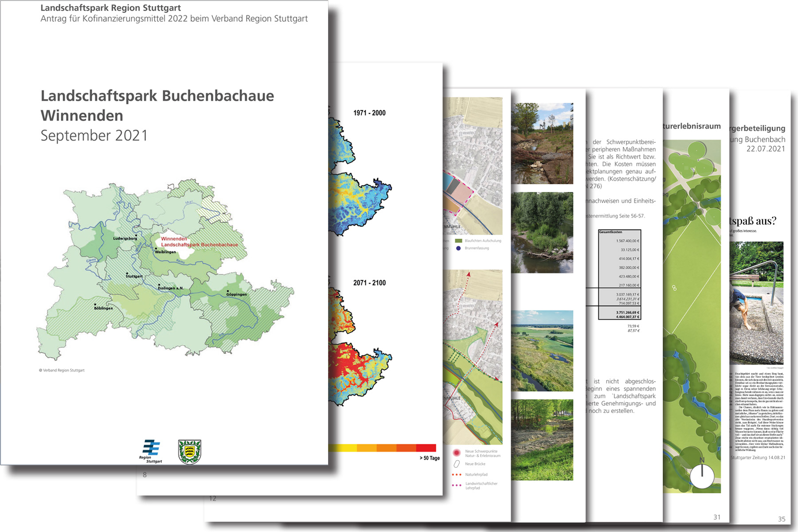Screen dimensions: 798x532
Task: Click the Naturlehrpfad dotted line legend symbol
Action: coord(456,475)
